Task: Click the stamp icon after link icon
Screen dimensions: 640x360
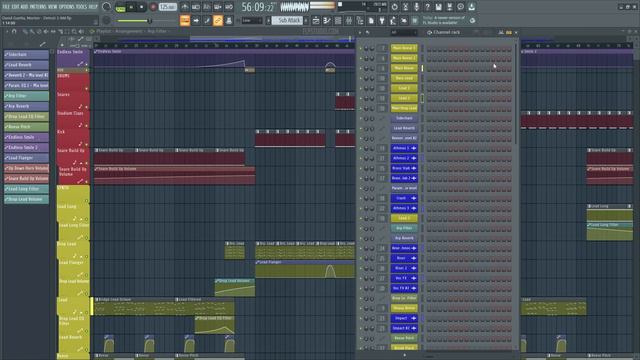Action: (229, 20)
